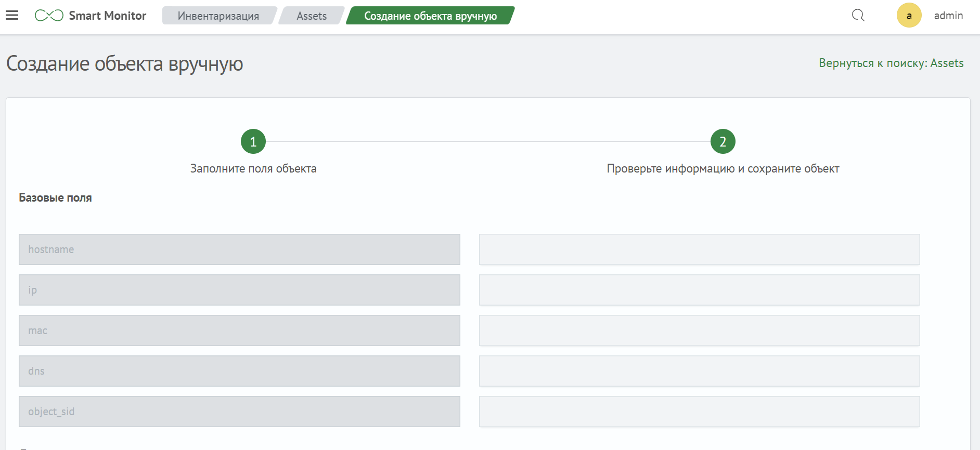Click Вернуться к поиску: Assets link
Screen dimensions: 980x450
tap(891, 63)
